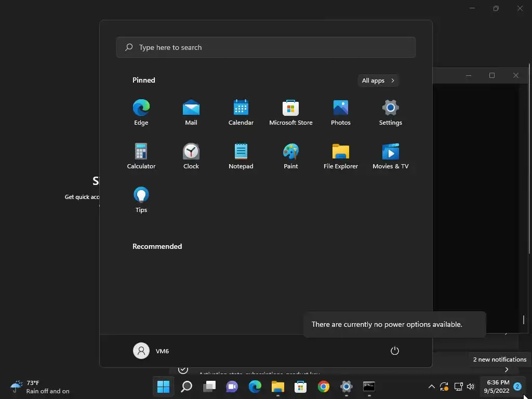Open File Explorer pinned app
Screen dimensions: 532x399
click(341, 156)
